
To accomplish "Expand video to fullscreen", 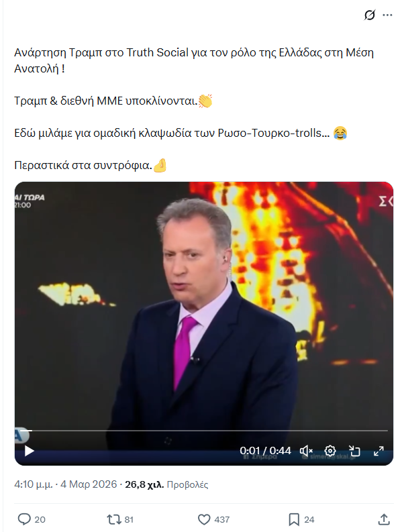I will 379,451.
